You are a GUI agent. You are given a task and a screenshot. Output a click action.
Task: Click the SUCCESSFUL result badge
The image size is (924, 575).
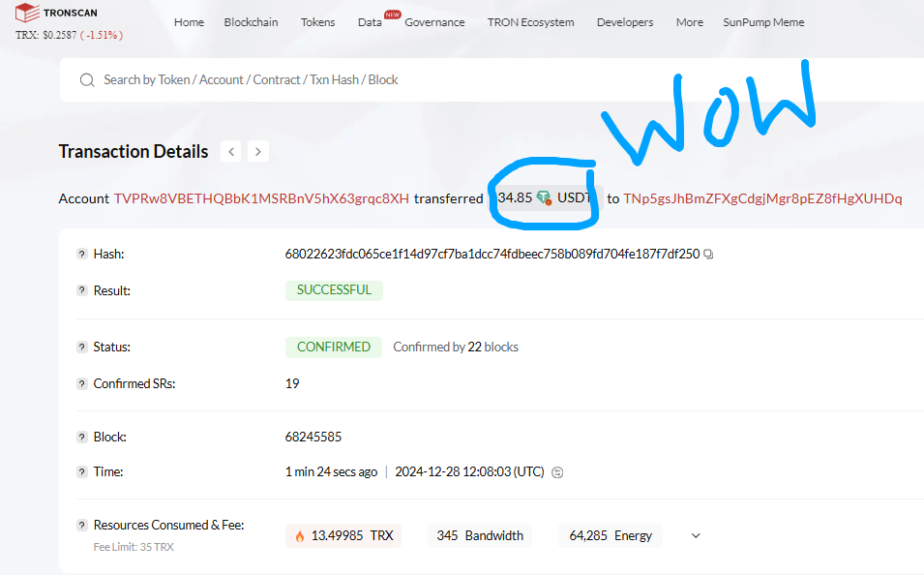[334, 290]
